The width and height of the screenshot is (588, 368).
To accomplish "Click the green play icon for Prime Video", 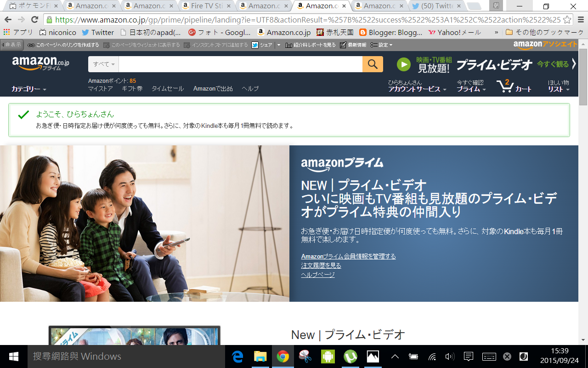I will coord(404,64).
